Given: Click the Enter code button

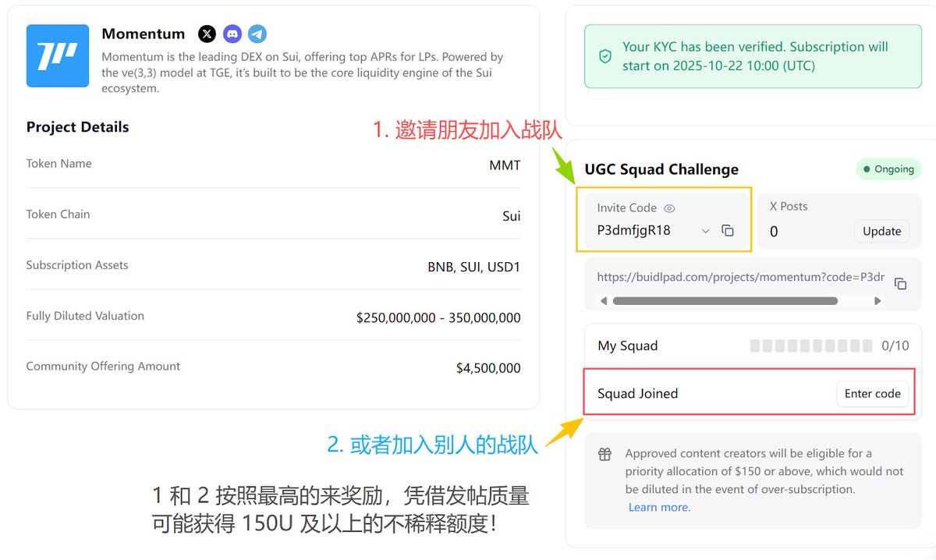Looking at the screenshot, I should pyautogui.click(x=872, y=393).
